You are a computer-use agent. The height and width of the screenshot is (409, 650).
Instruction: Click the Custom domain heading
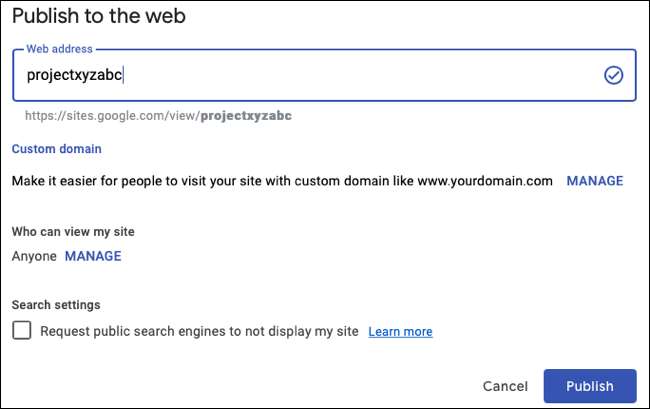point(56,149)
